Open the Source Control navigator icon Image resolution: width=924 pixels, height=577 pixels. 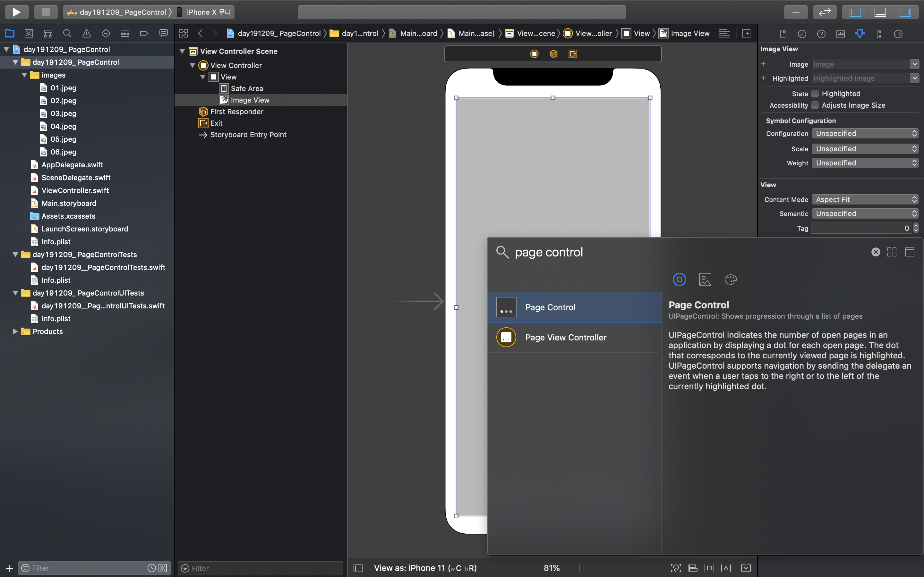coord(29,34)
